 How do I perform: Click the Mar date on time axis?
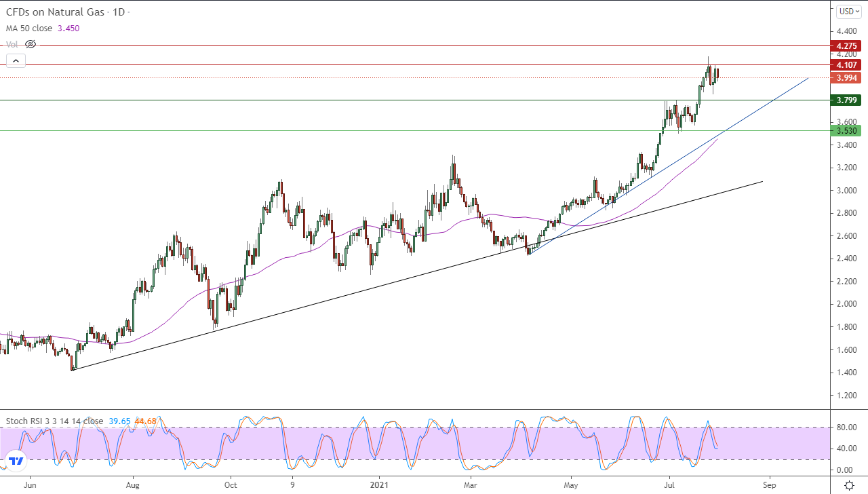(469, 485)
